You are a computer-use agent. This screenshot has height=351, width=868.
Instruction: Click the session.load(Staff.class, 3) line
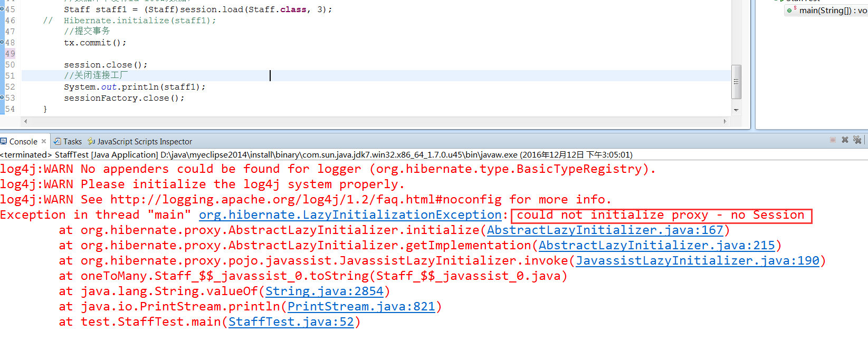[198, 9]
